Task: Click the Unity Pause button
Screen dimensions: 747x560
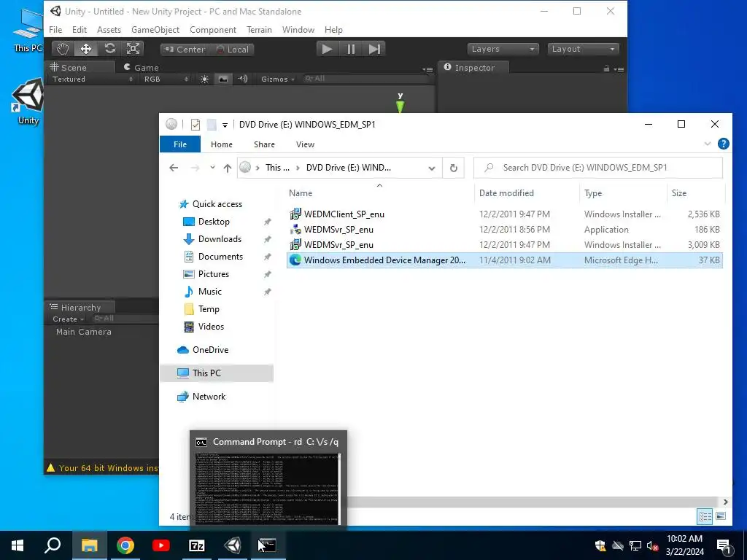Action: tap(351, 49)
